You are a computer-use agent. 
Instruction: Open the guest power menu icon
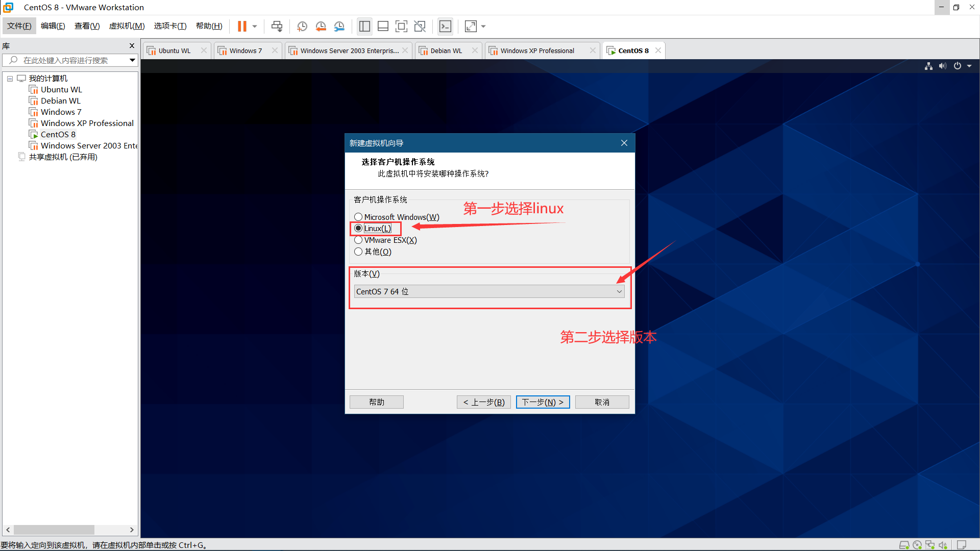[958, 66]
